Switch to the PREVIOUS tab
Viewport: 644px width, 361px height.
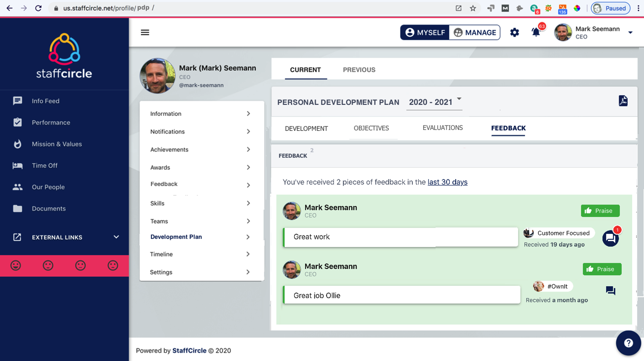point(359,70)
